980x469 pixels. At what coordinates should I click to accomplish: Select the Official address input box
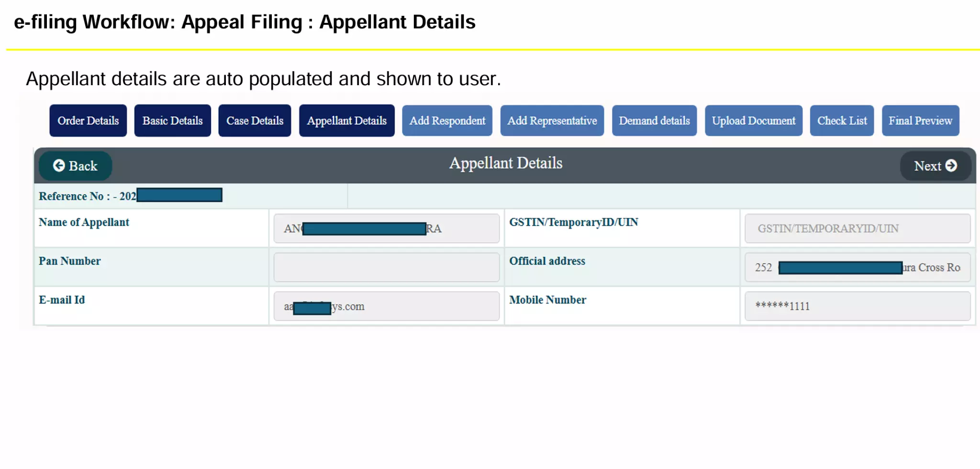pos(857,268)
